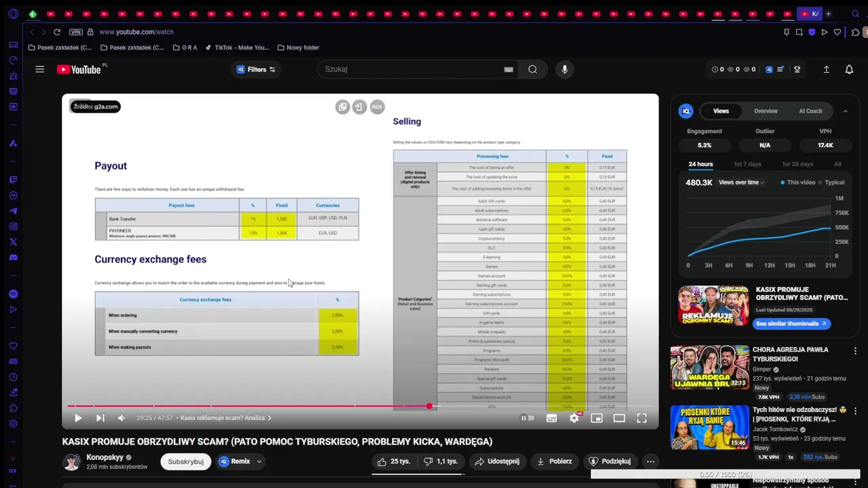Click the red progress bar scrubber
This screenshot has height=488, width=868.
[429, 406]
